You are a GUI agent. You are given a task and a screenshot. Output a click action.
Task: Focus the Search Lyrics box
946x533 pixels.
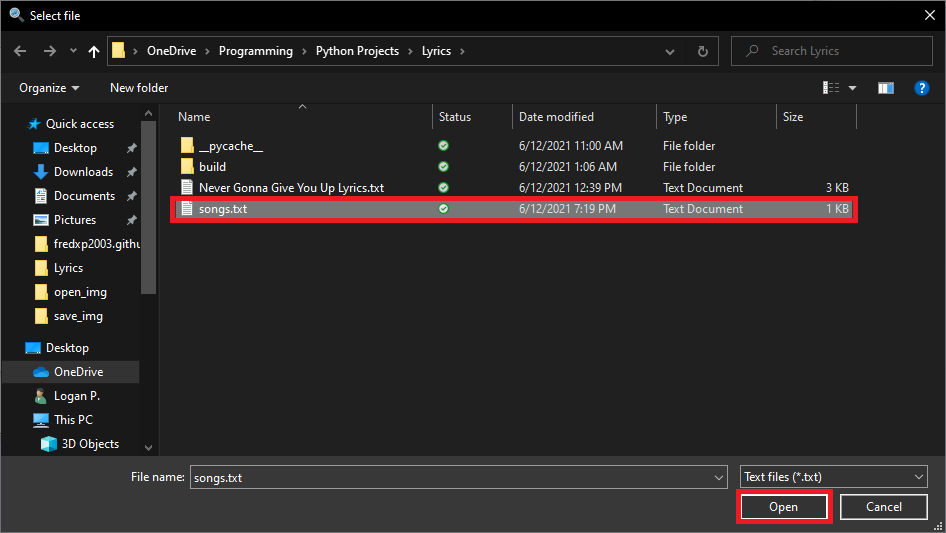(831, 51)
